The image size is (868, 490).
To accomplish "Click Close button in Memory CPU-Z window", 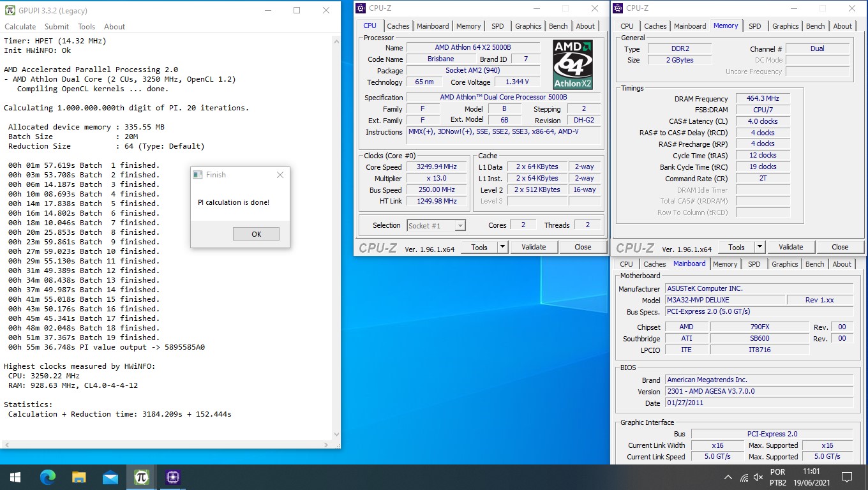I will (x=840, y=247).
